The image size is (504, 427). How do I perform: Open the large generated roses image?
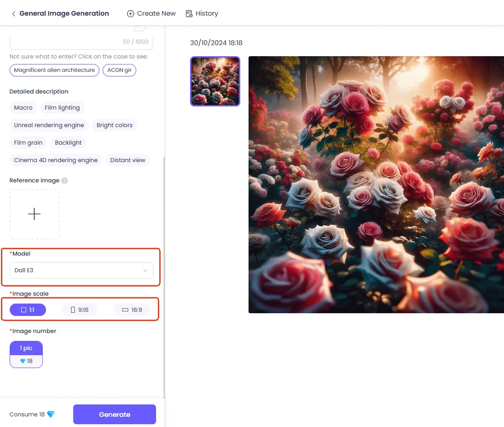click(376, 185)
